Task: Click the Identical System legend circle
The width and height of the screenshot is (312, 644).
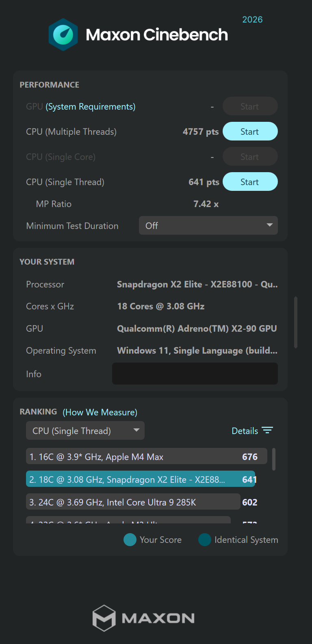Action: click(204, 540)
